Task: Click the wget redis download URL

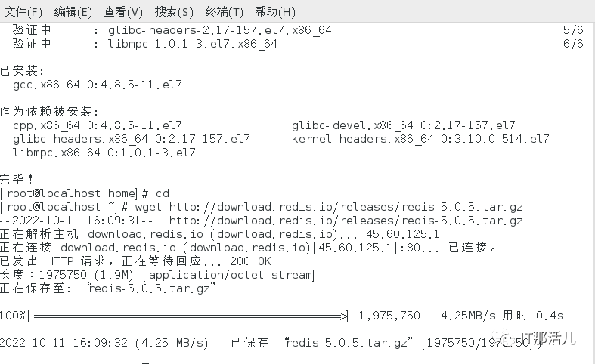Action: point(346,207)
